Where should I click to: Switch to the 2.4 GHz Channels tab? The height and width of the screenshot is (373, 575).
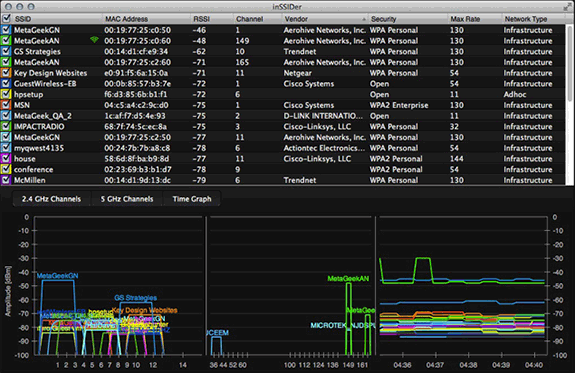[51, 199]
